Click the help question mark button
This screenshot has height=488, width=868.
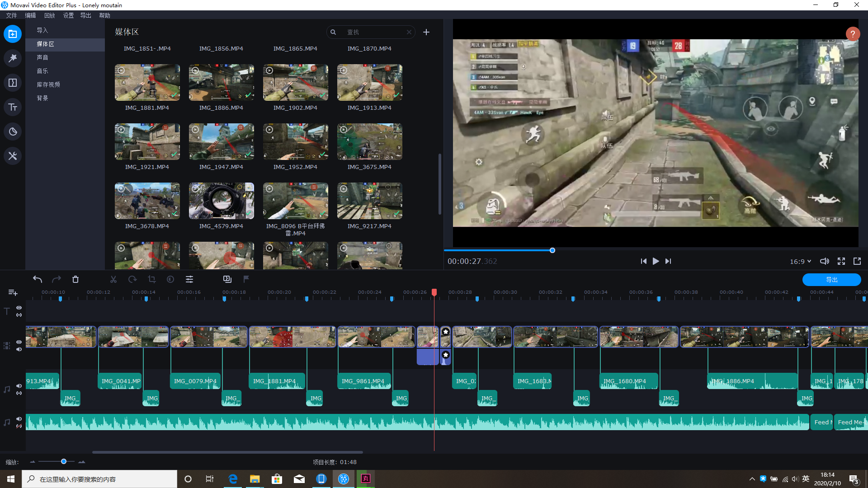pyautogui.click(x=853, y=34)
